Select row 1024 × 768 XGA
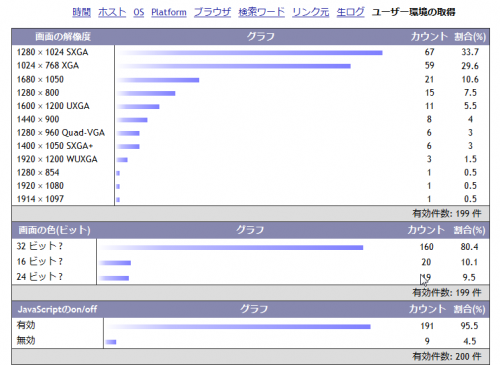This screenshot has height=365, width=500. tap(250, 66)
